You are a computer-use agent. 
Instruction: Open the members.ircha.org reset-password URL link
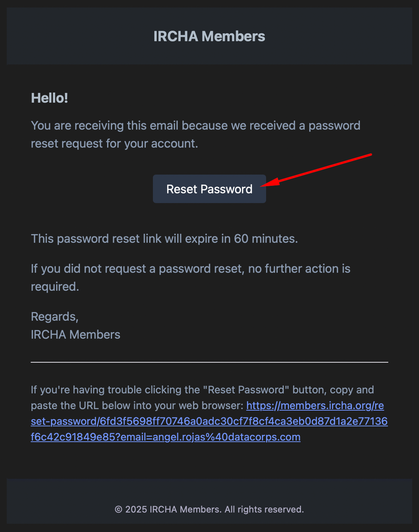pyautogui.click(x=209, y=421)
